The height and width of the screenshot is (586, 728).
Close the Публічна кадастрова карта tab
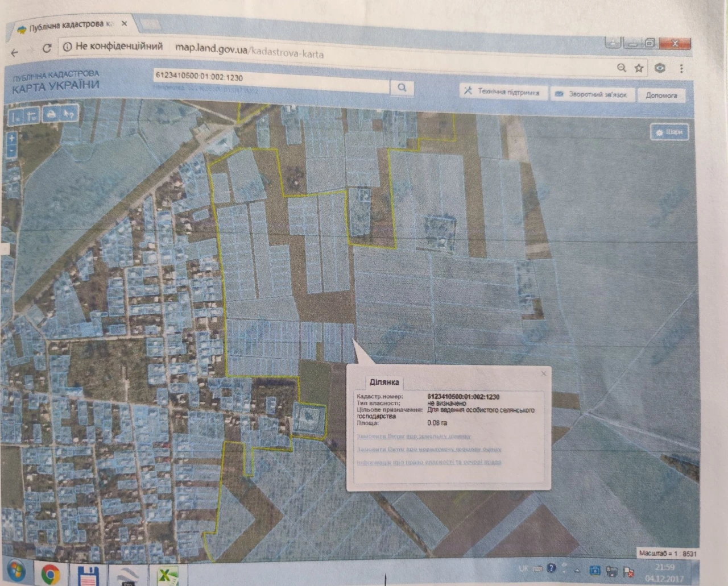point(124,24)
